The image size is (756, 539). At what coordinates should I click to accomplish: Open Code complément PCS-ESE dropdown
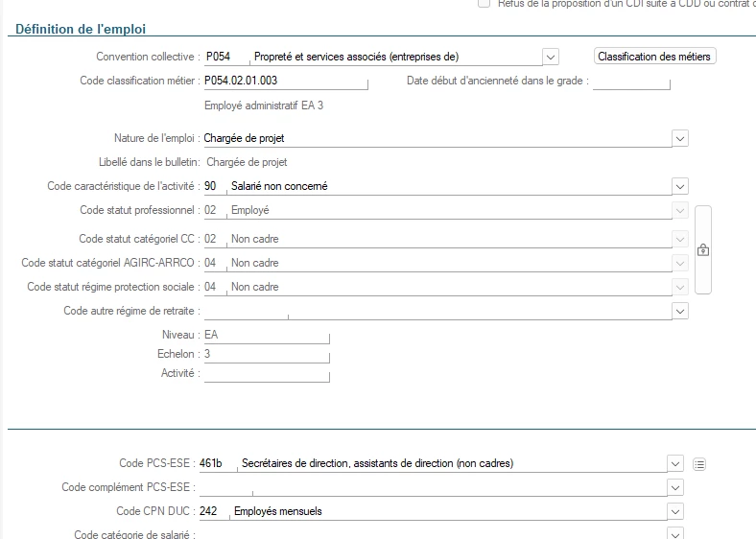[x=675, y=487]
